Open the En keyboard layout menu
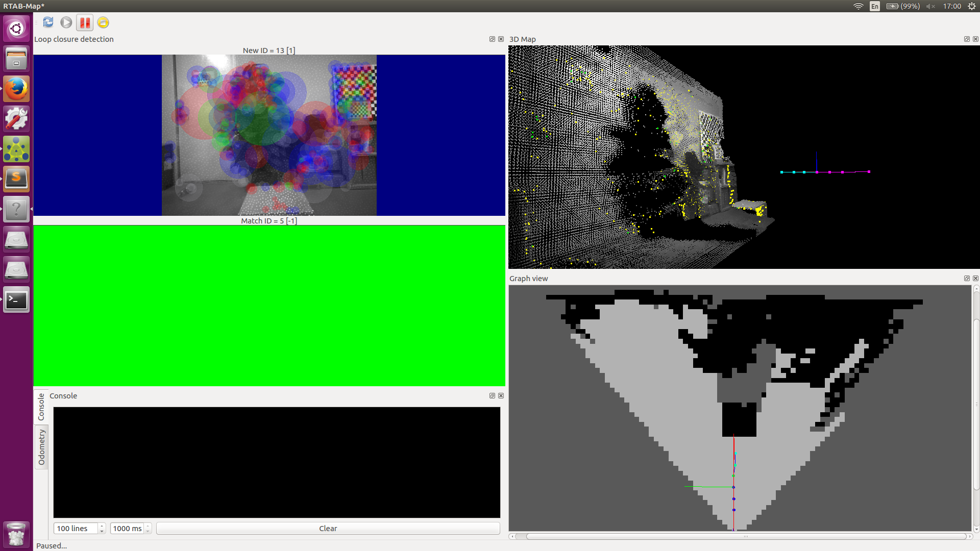The height and width of the screenshot is (551, 980). point(875,6)
